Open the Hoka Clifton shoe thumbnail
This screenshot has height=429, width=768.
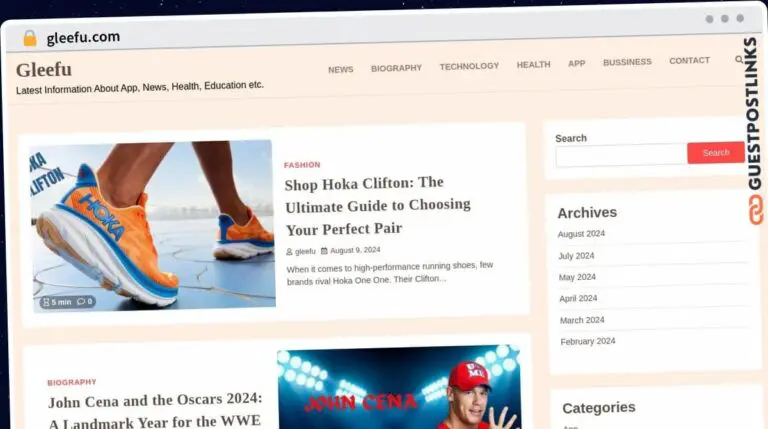click(x=152, y=226)
